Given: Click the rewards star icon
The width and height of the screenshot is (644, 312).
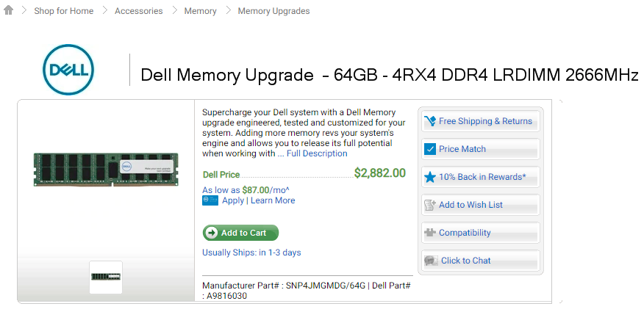Looking at the screenshot, I should (x=431, y=177).
